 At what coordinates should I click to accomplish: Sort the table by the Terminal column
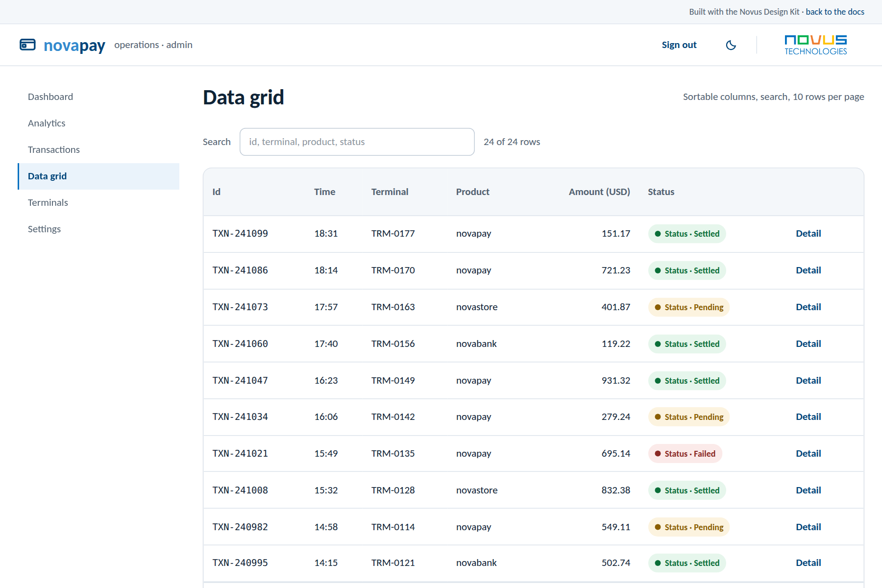tap(390, 192)
